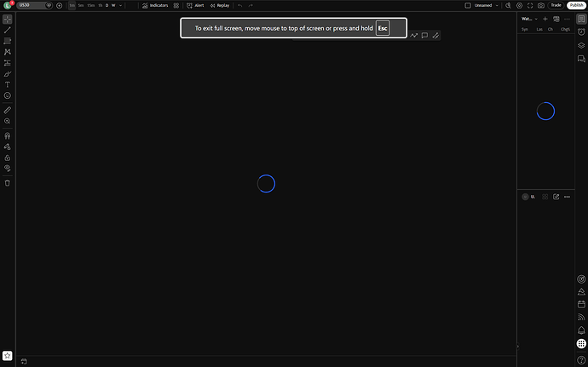This screenshot has width=588, height=367.
Task: Open chart settings gear icon
Action: [x=519, y=5]
